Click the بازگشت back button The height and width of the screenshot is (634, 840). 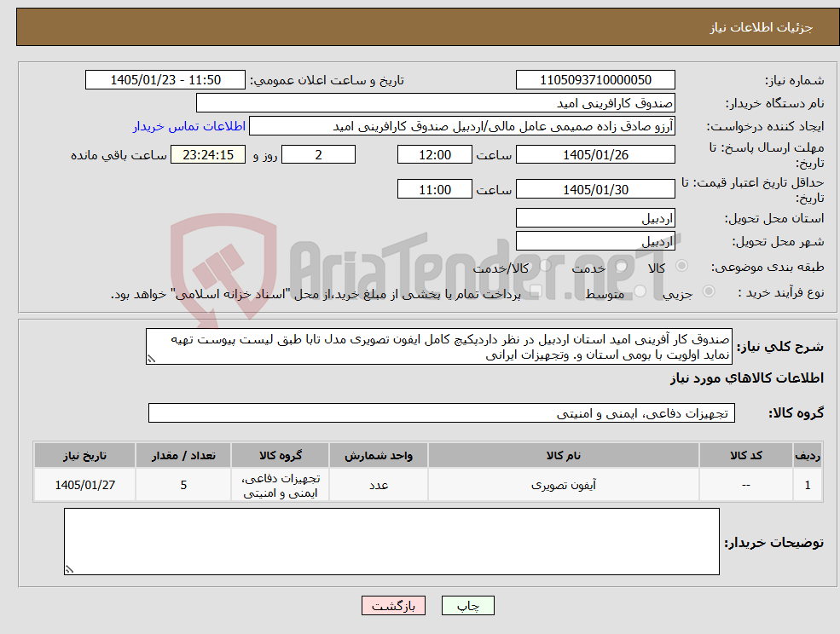pos(393,606)
